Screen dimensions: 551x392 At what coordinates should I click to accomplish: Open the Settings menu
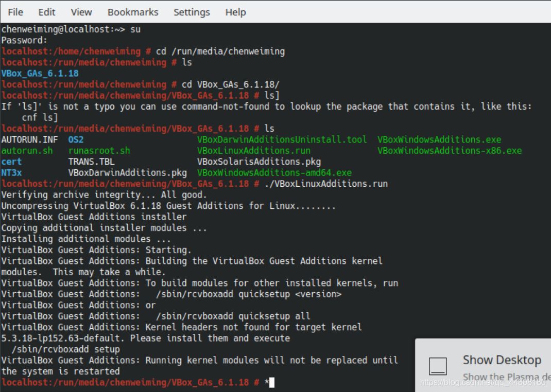pos(192,12)
